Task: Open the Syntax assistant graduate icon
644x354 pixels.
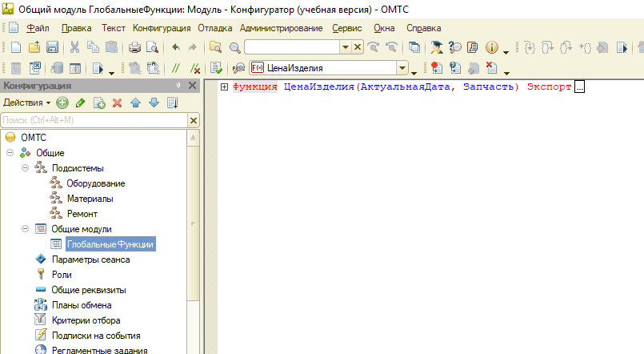Action: click(437, 47)
